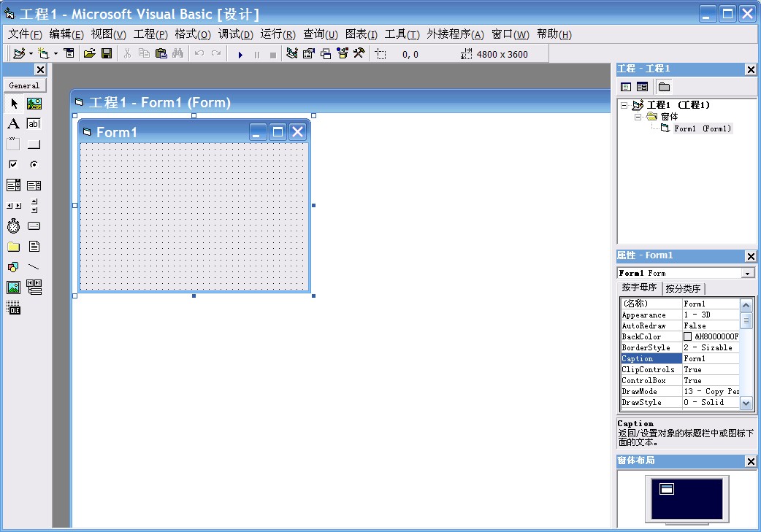Open the Properties Window toolbar icon
Image resolution: width=761 pixels, height=532 pixels.
pyautogui.click(x=309, y=53)
